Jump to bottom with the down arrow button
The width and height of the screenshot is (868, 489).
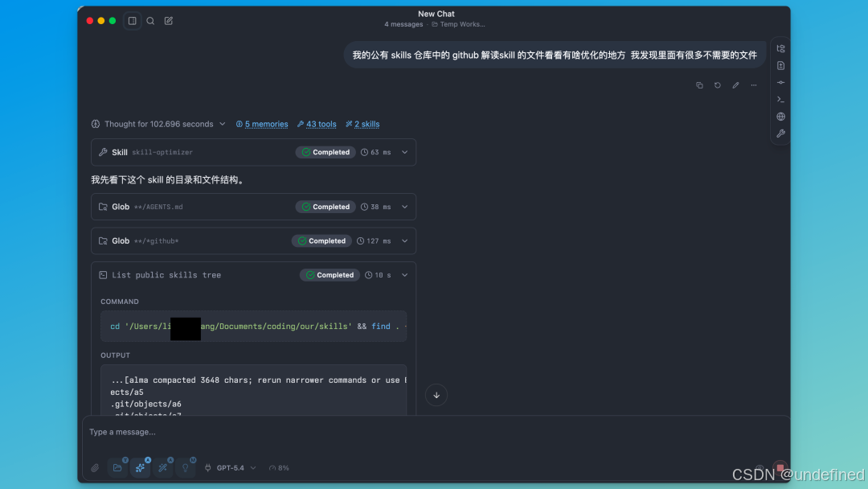point(436,396)
